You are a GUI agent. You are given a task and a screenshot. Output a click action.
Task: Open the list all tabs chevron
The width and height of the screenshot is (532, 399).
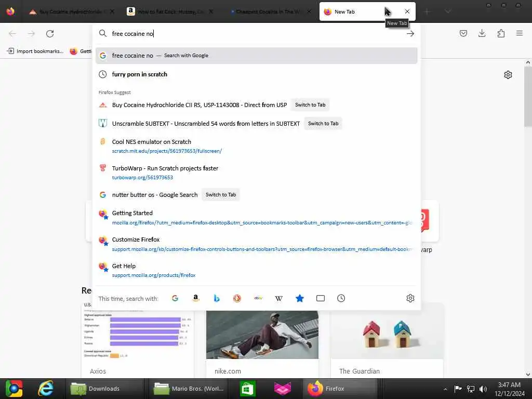pyautogui.click(x=448, y=11)
